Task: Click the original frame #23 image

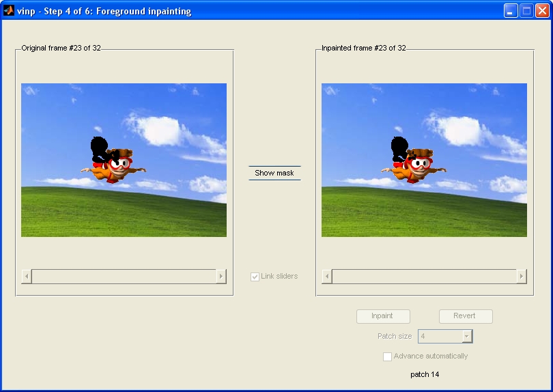Action: coord(124,160)
